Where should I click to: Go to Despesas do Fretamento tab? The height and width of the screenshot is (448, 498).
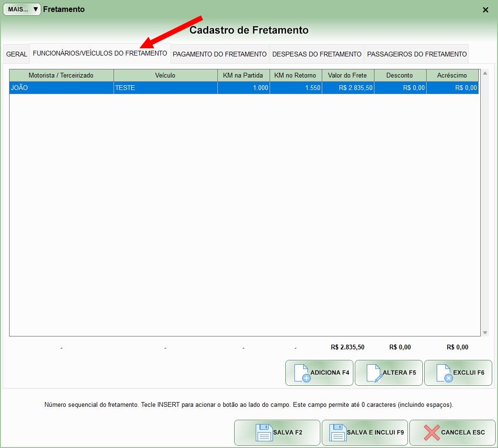tap(317, 54)
